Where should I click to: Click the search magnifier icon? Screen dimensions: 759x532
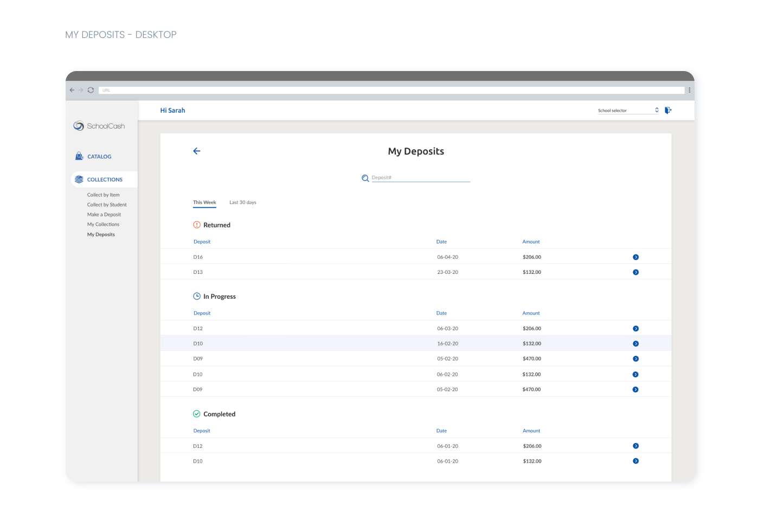(x=365, y=178)
